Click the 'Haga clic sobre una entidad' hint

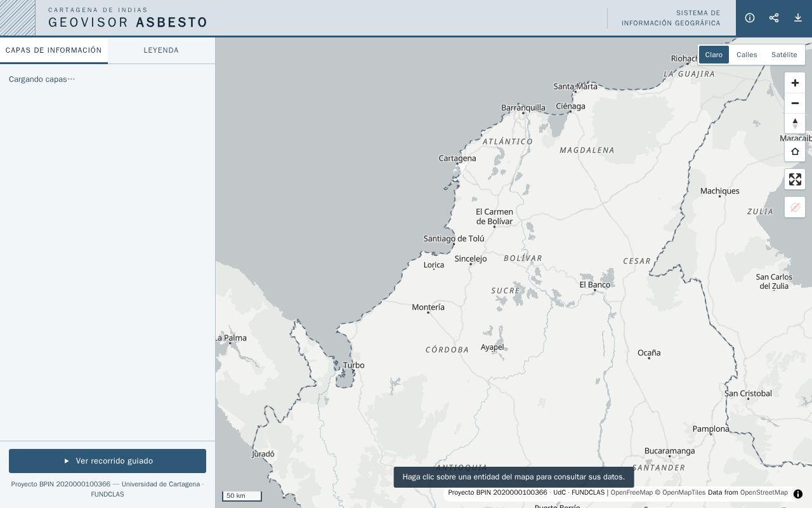point(514,477)
